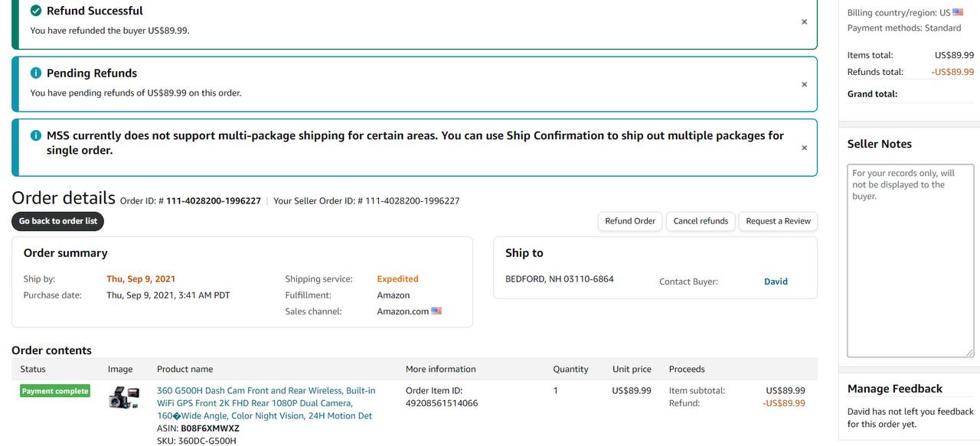Image resolution: width=980 pixels, height=446 pixels.
Task: Click the MSS notice info icon
Action: tap(36, 135)
